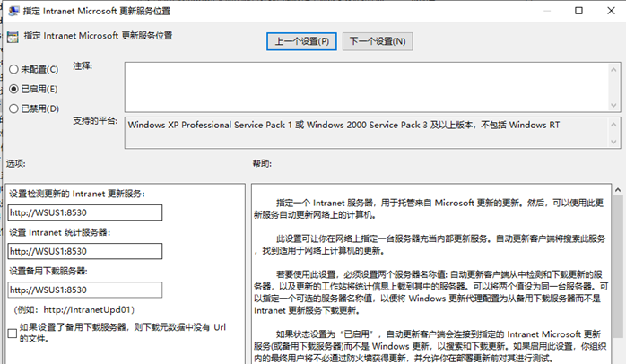626x364 pixels.
Task: Maximize the policy settings window
Action: pos(578,11)
